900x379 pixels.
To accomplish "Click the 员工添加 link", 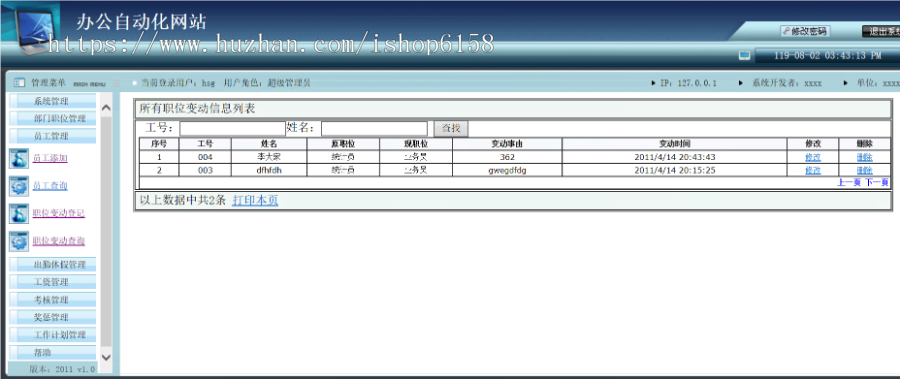I will [x=51, y=157].
